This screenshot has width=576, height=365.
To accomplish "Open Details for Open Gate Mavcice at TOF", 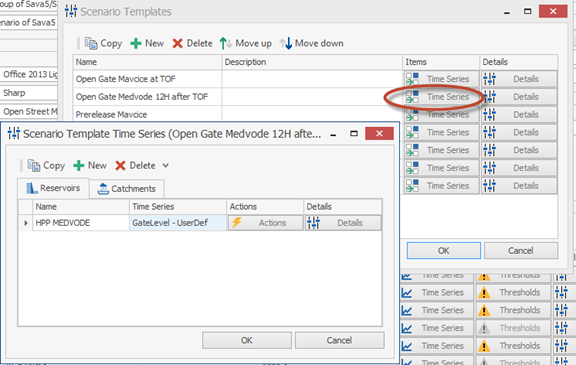I will pos(519,79).
